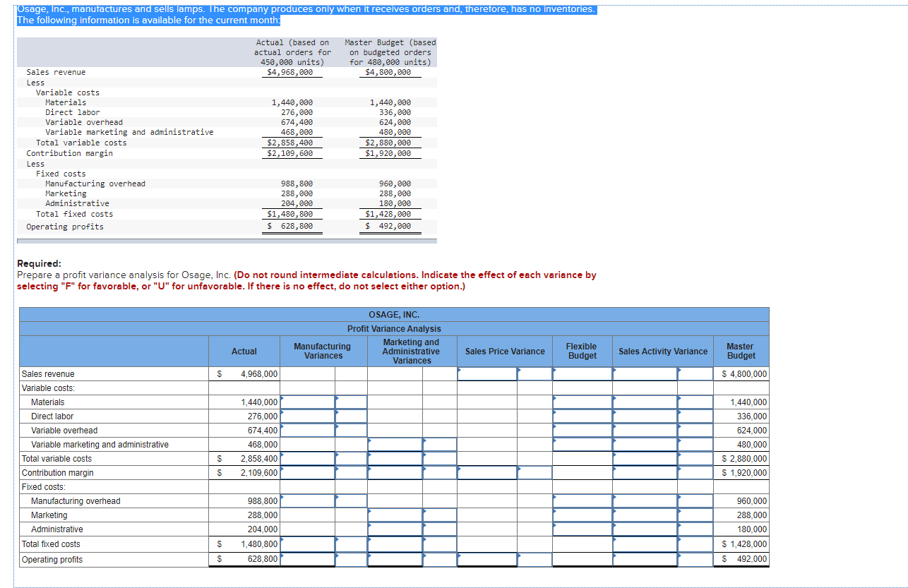Image resolution: width=908 pixels, height=588 pixels.
Task: Click Variable marketing and administrative Sales Activity amount field
Action: pos(645,445)
